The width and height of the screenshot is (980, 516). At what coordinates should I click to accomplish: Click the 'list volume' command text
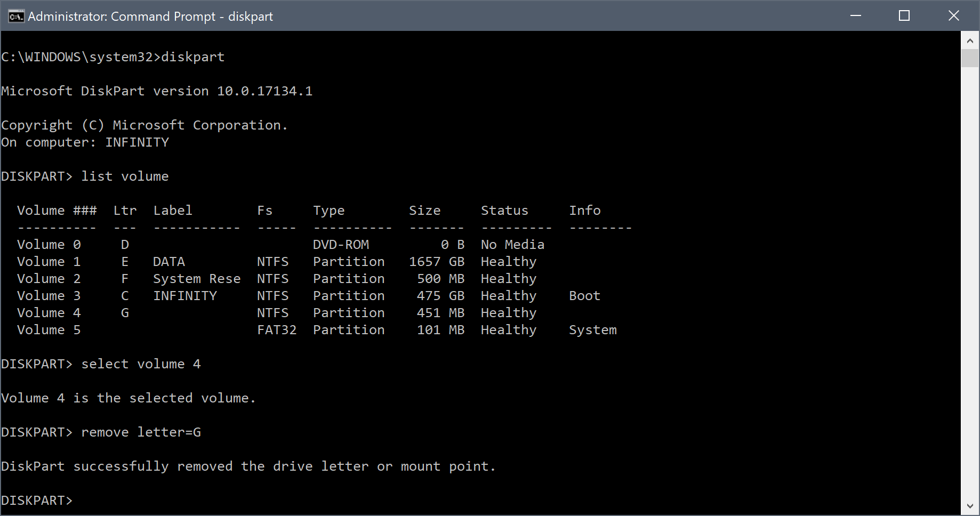pos(125,176)
